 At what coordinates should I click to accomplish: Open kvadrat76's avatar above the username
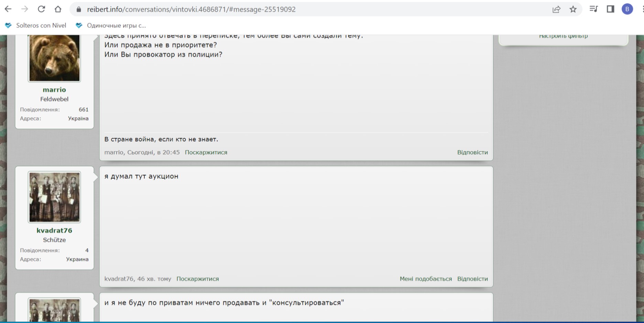pyautogui.click(x=54, y=197)
